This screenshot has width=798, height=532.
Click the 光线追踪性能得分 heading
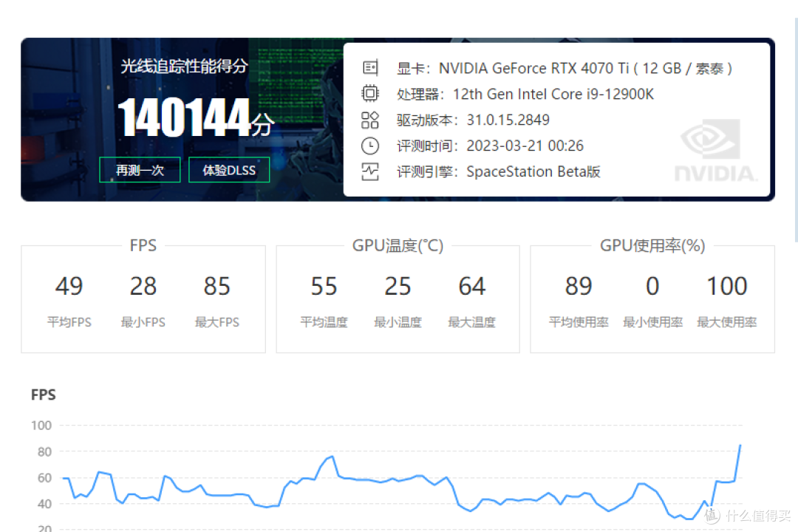click(184, 66)
